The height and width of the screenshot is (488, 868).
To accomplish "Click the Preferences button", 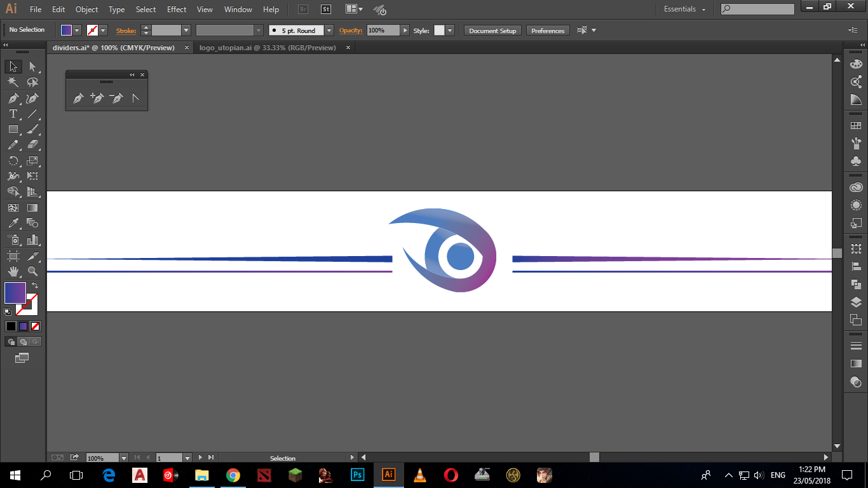I will click(548, 30).
